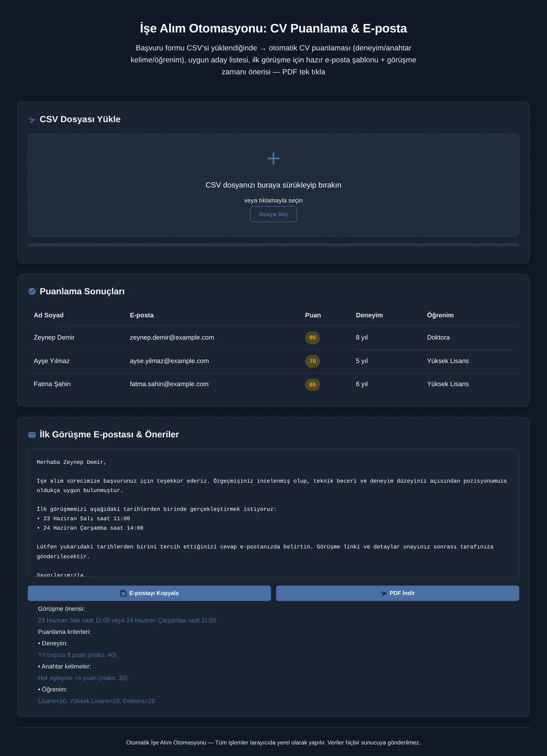Click the footer privacy note text

point(273,742)
